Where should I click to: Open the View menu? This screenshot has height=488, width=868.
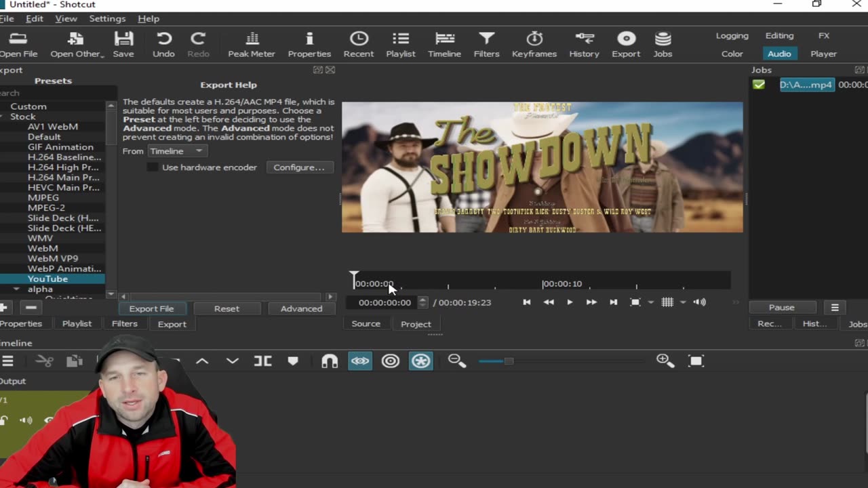[x=66, y=18]
